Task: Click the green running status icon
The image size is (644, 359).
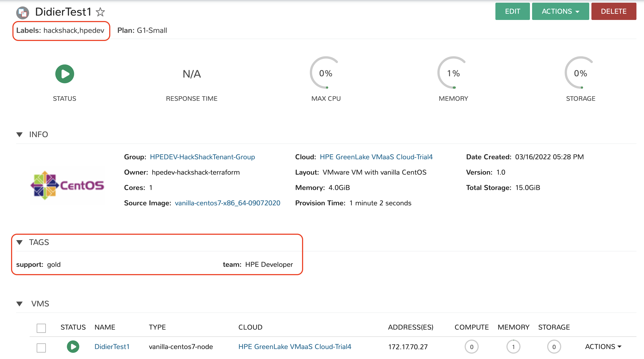Action: pos(65,74)
